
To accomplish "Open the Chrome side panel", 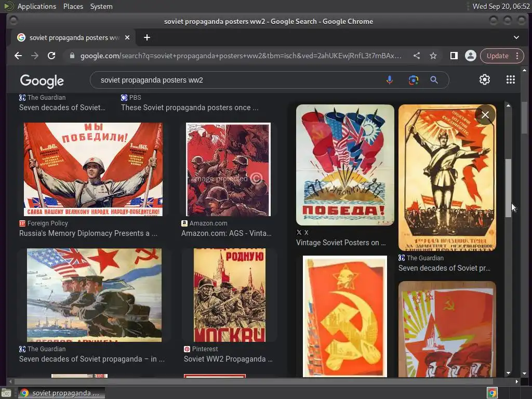I will point(454,56).
